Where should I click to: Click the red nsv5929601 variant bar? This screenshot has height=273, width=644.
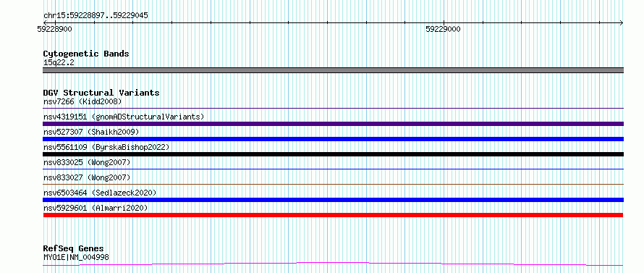[x=333, y=215]
